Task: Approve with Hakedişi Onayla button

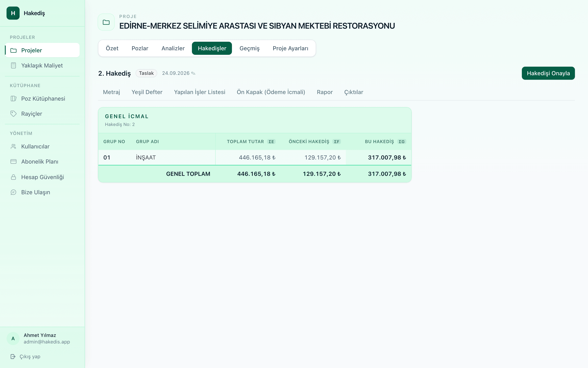Action: tap(548, 73)
